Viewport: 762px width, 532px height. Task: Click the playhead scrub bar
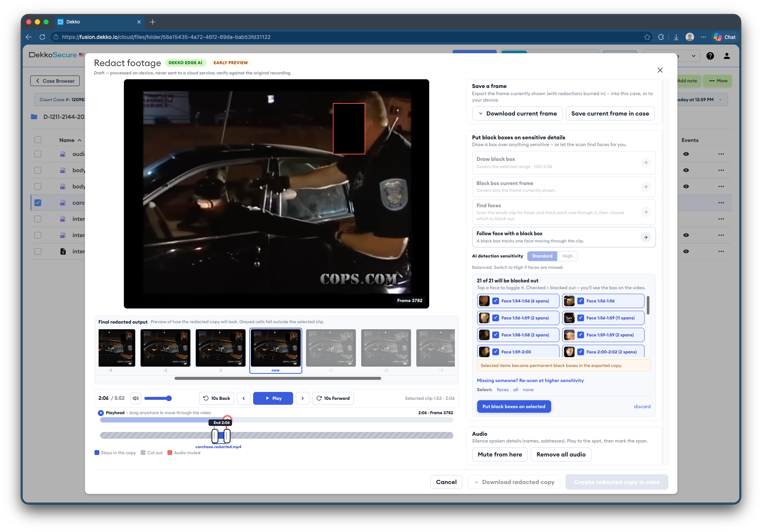coord(276,420)
